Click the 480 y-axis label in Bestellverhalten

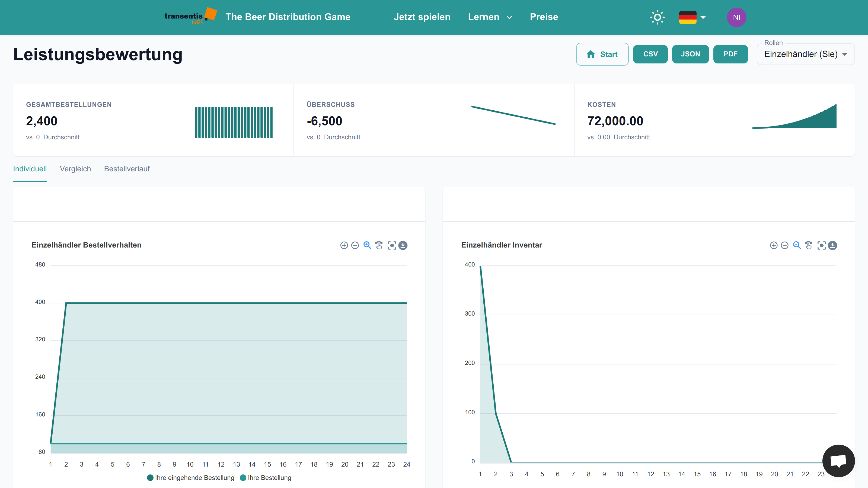coord(40,264)
